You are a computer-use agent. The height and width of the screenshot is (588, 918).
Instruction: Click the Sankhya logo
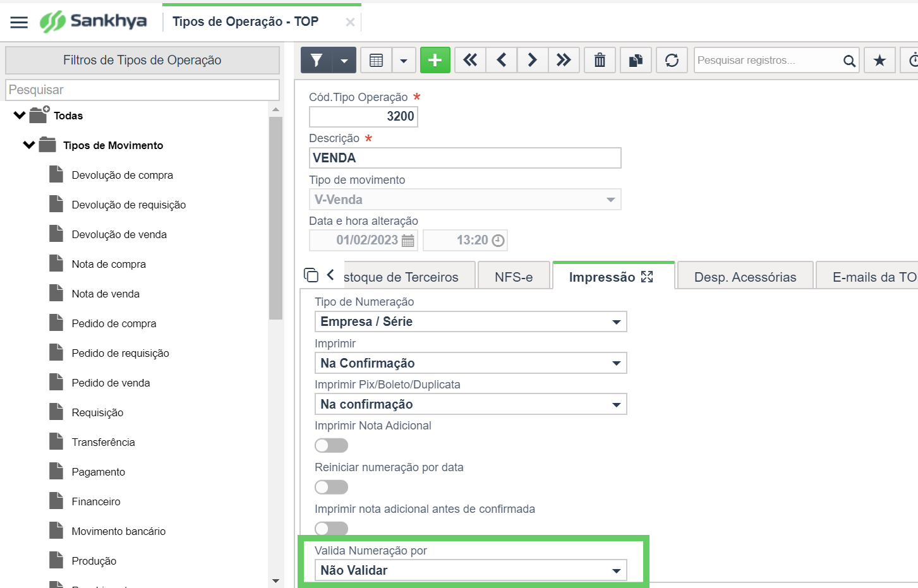click(93, 21)
